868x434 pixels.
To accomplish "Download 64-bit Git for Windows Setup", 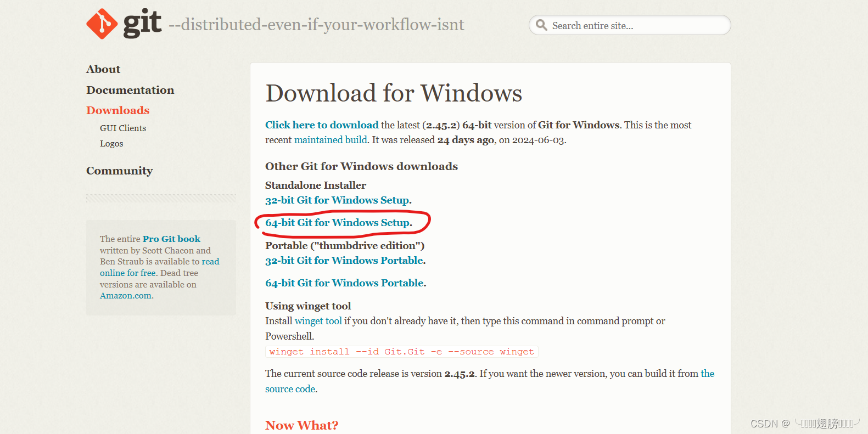I will [x=338, y=223].
